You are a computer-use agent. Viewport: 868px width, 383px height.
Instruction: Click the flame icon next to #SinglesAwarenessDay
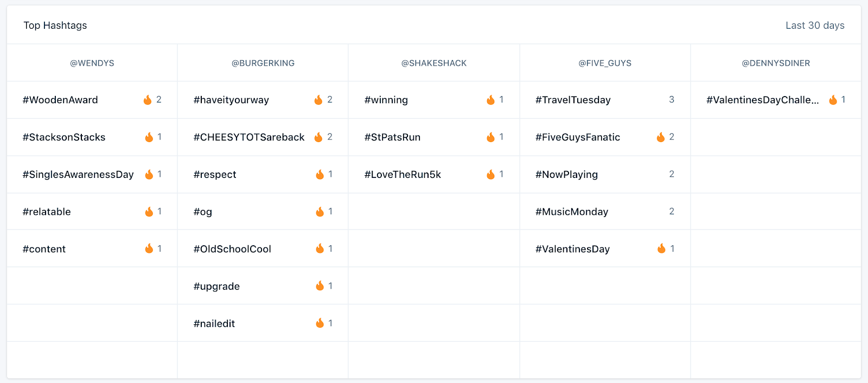[x=149, y=174]
